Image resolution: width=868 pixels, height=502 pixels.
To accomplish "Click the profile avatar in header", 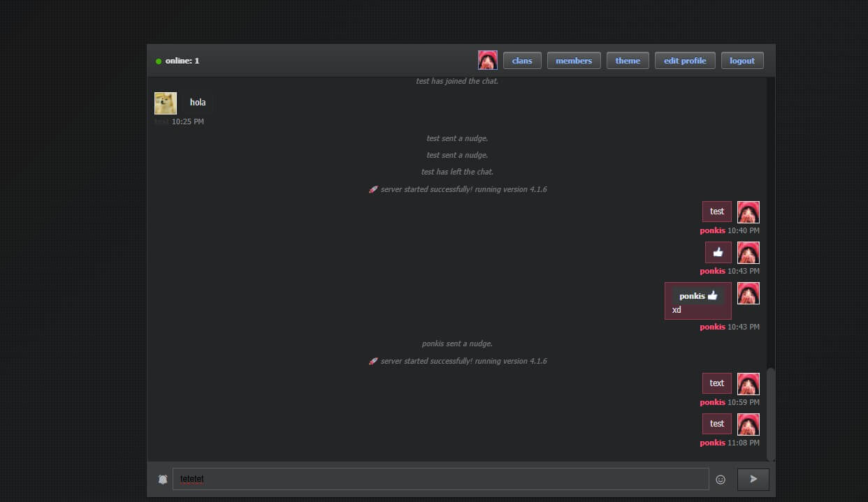I will [487, 61].
